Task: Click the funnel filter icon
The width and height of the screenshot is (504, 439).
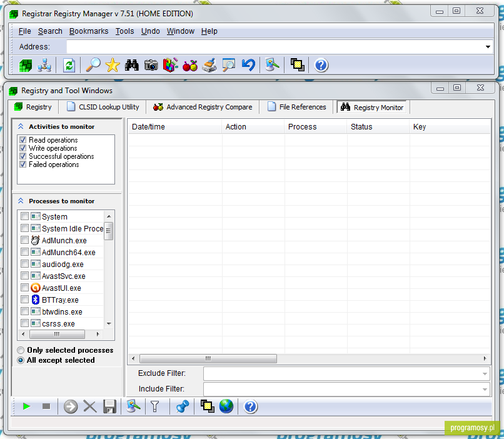Action: [155, 406]
